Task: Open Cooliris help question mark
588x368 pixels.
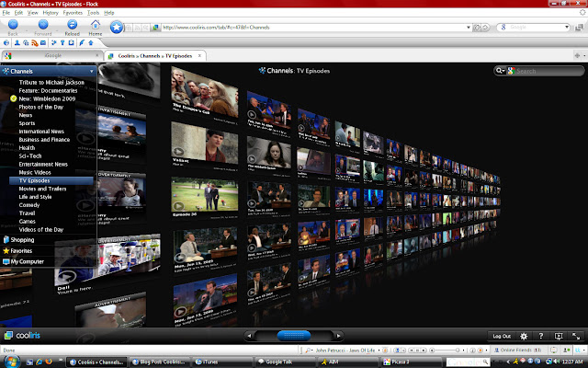Action: (541, 336)
